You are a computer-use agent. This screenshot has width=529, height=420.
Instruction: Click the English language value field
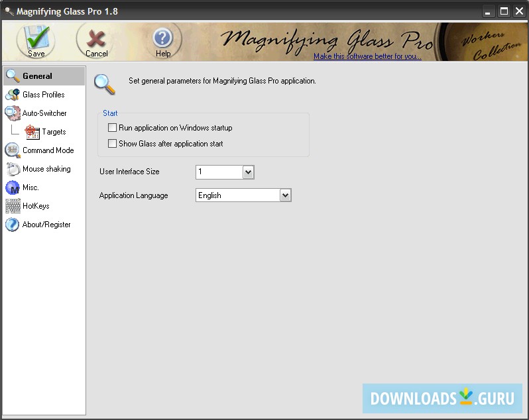point(238,195)
